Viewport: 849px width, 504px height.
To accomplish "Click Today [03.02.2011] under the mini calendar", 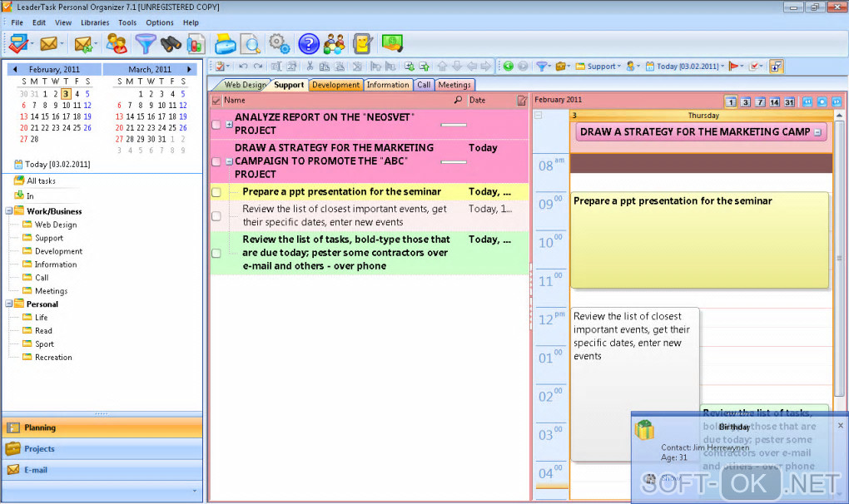I will click(x=52, y=165).
